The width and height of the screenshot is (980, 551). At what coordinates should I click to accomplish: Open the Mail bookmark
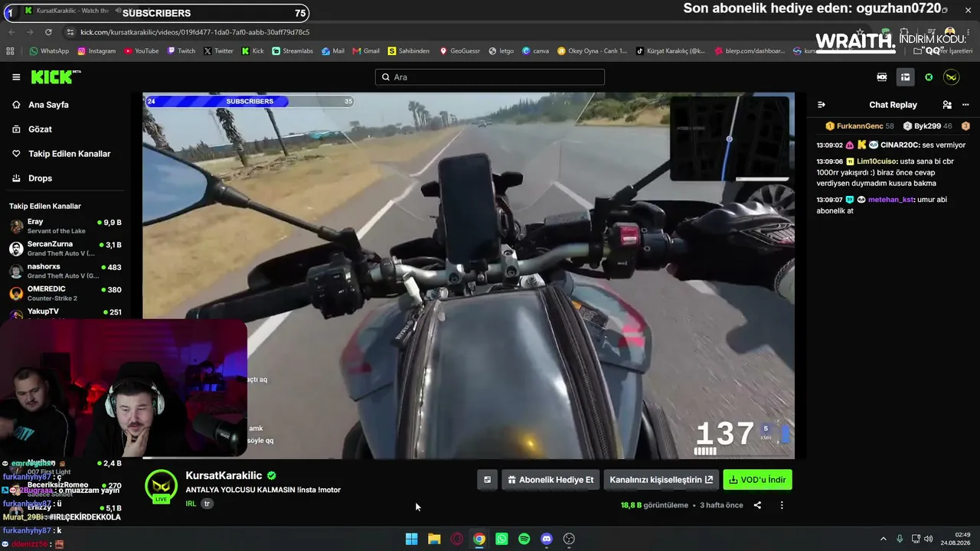[333, 51]
